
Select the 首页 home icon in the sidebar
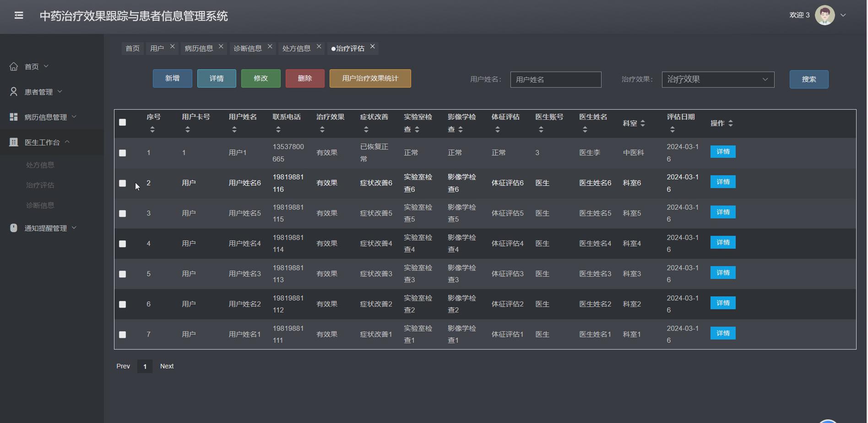pos(13,66)
